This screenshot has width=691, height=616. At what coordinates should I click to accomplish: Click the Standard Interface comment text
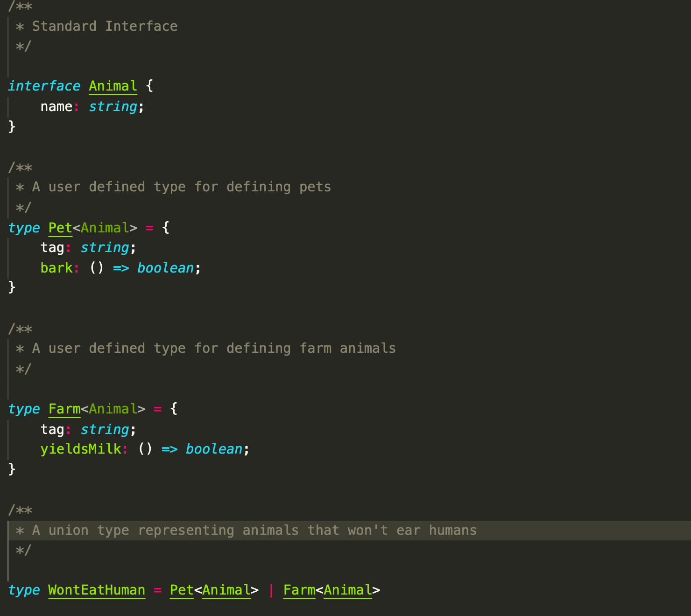click(x=105, y=26)
